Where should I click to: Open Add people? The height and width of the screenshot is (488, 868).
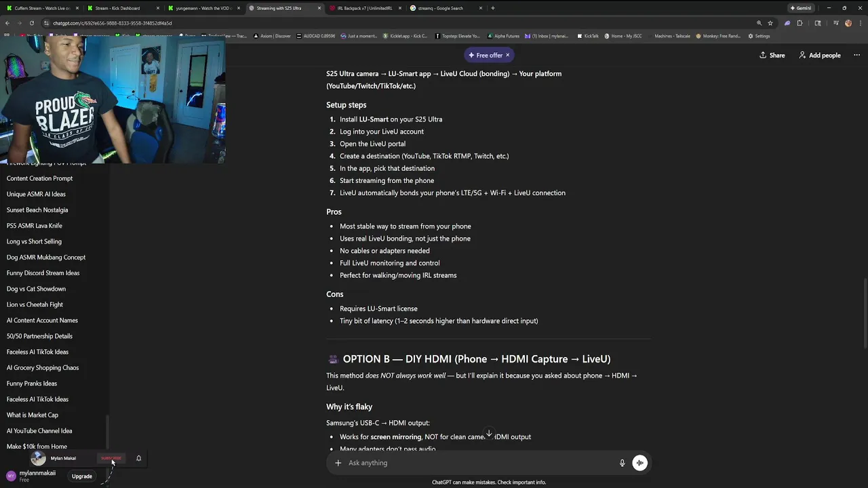[x=820, y=55]
